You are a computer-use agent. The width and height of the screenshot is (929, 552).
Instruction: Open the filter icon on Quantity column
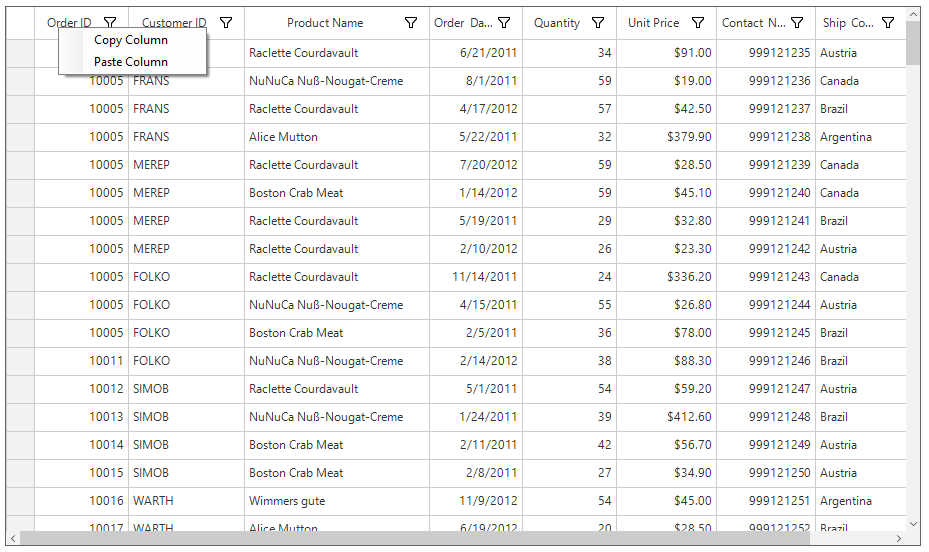[x=598, y=23]
